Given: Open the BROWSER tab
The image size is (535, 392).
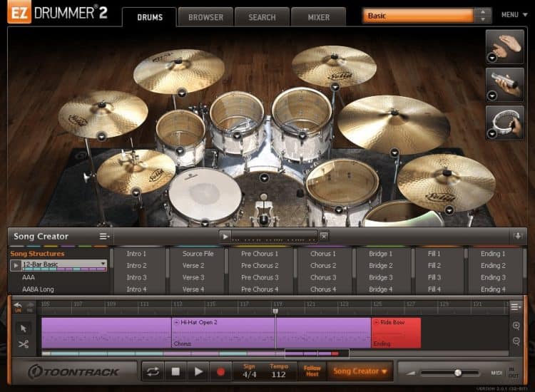Looking at the screenshot, I should (x=205, y=17).
